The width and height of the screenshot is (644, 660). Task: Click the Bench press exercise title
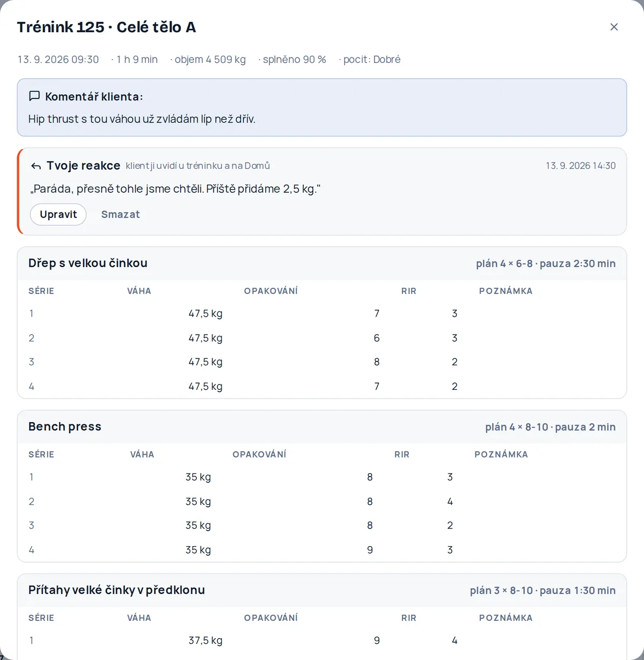tap(65, 426)
